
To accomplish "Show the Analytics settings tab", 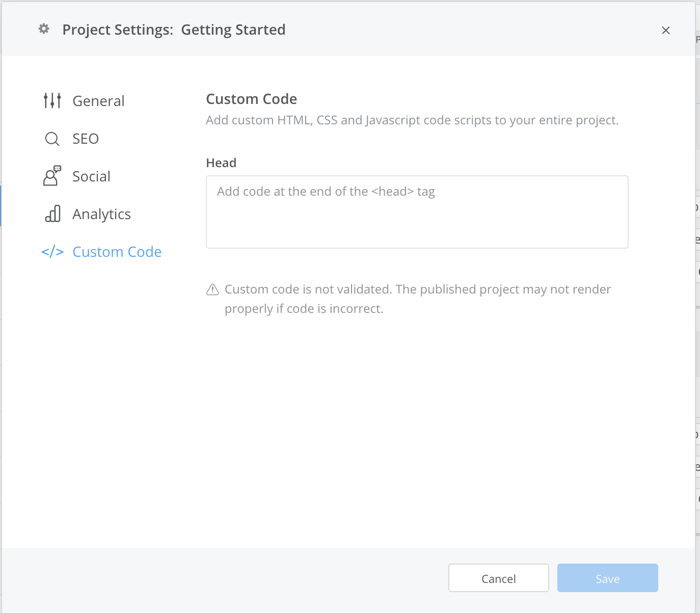I will [101, 214].
